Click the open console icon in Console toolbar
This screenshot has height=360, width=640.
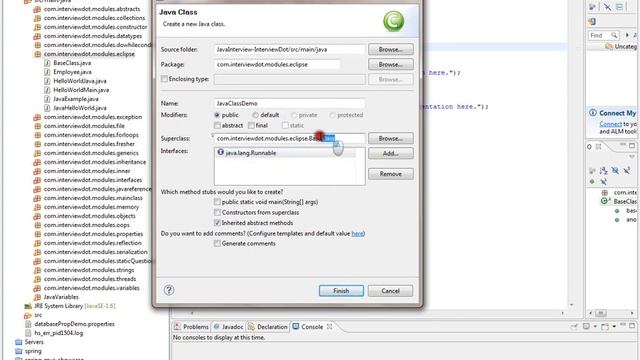click(604, 327)
